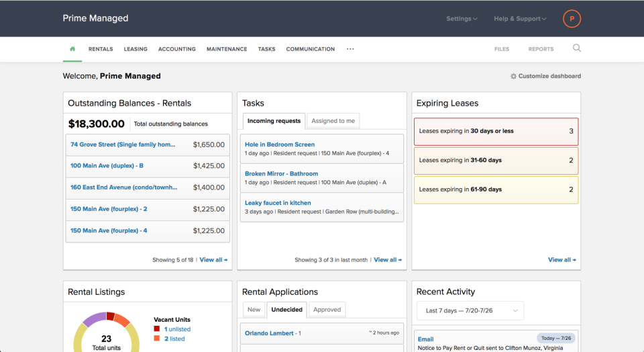Viewport: 644px width, 352px height.
Task: Click the 2 listed vacant units link
Action: (x=174, y=339)
